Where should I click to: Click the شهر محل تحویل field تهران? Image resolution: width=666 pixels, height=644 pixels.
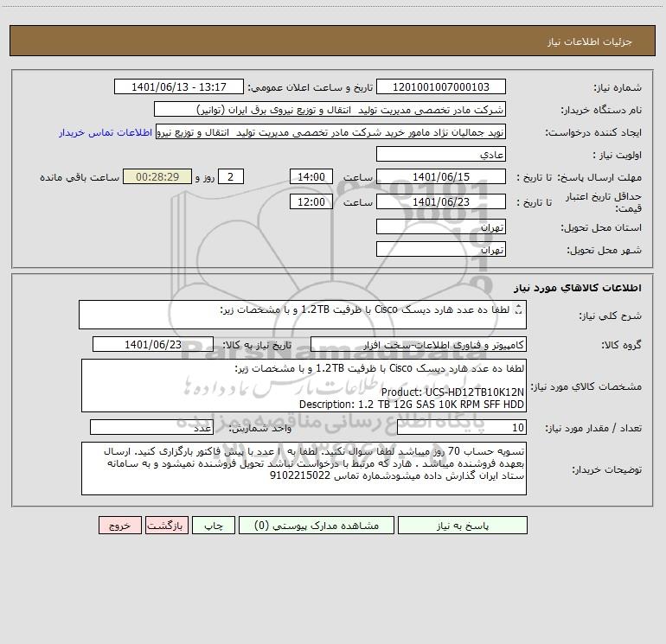[x=441, y=249]
